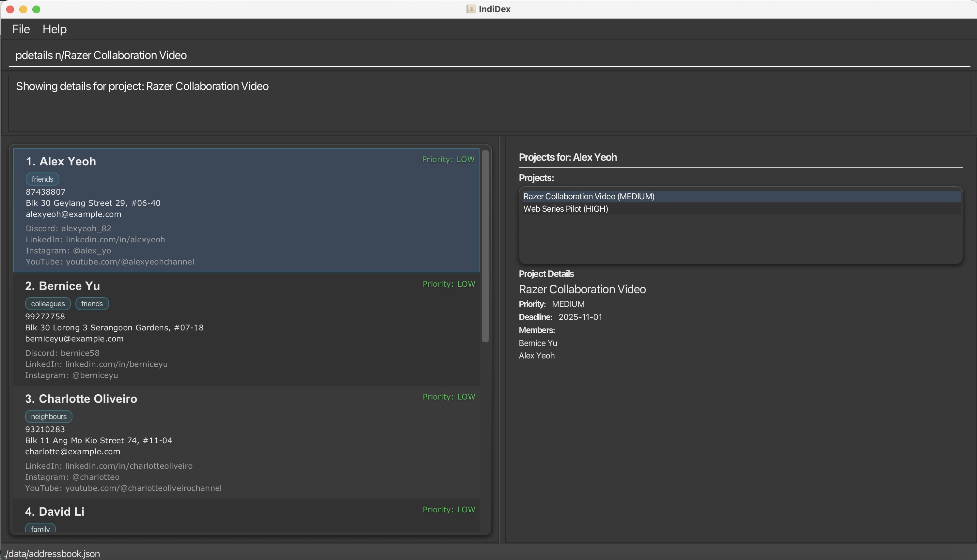This screenshot has height=560, width=977.
Task: Click address Blk 30 Geylang Street 29
Action: click(x=93, y=203)
